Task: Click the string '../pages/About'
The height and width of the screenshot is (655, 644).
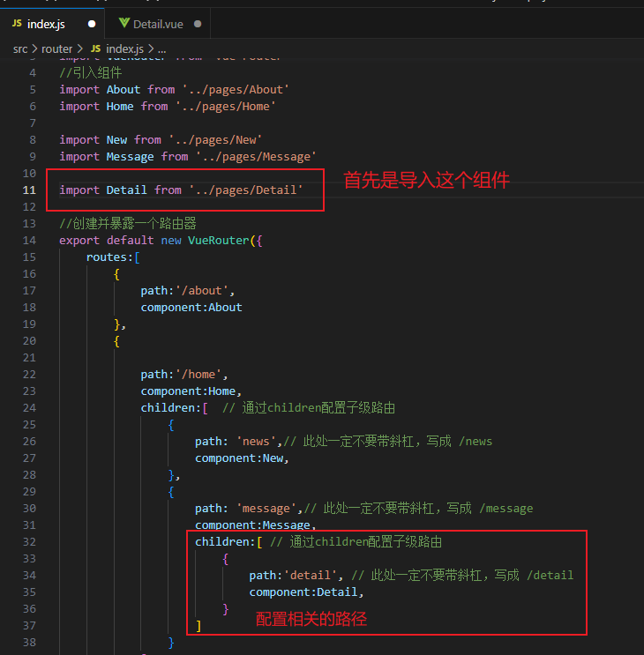Action: tap(236, 89)
